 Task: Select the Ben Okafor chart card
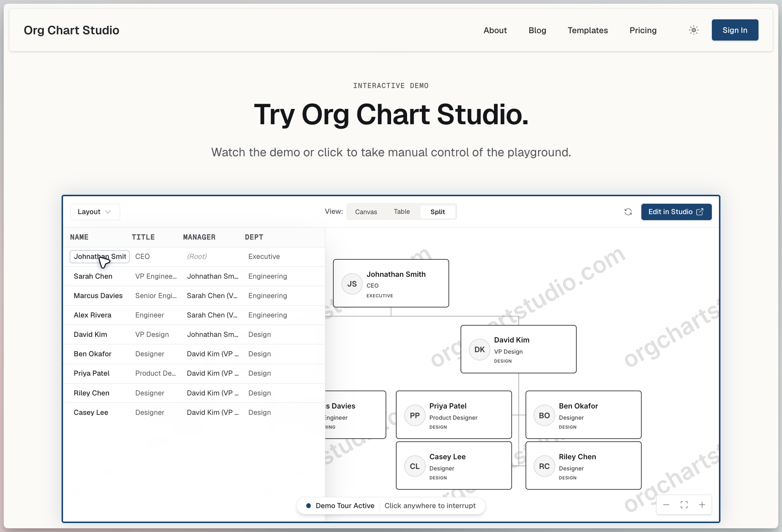pos(584,415)
